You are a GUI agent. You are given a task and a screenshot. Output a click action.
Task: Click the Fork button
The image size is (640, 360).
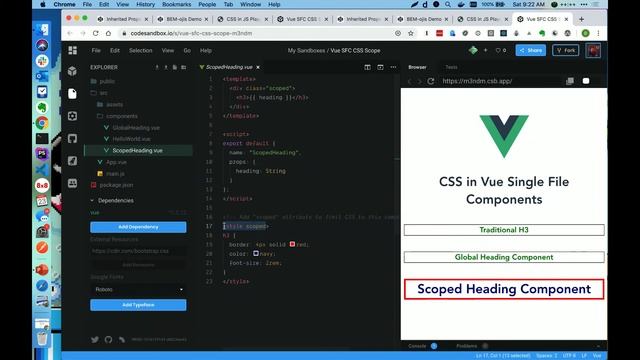[566, 50]
